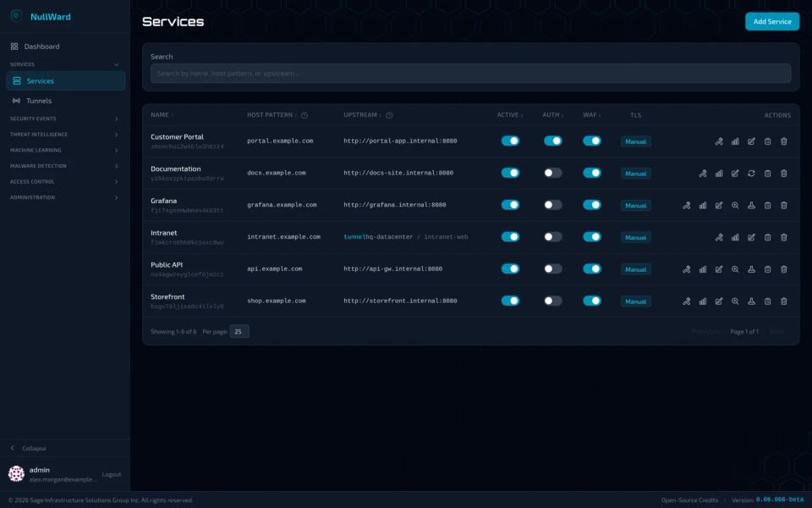The height and width of the screenshot is (508, 812).
Task: Delete the Documentation service
Action: point(783,174)
